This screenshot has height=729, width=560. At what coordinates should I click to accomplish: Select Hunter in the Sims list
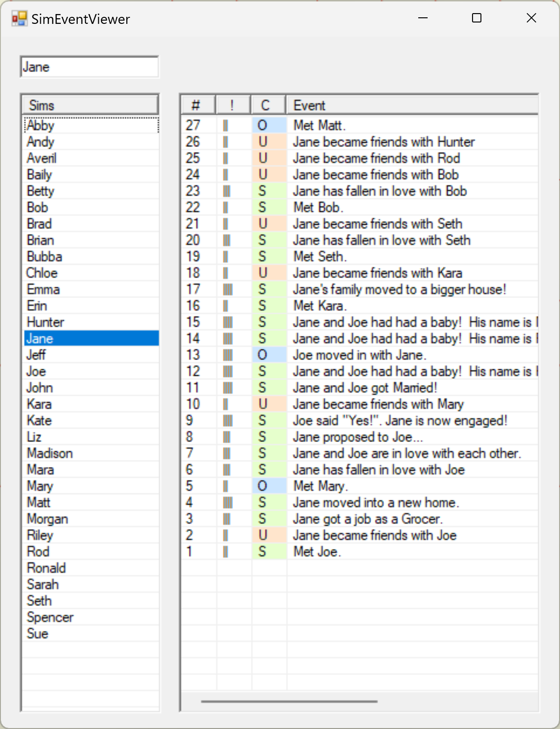coord(91,322)
